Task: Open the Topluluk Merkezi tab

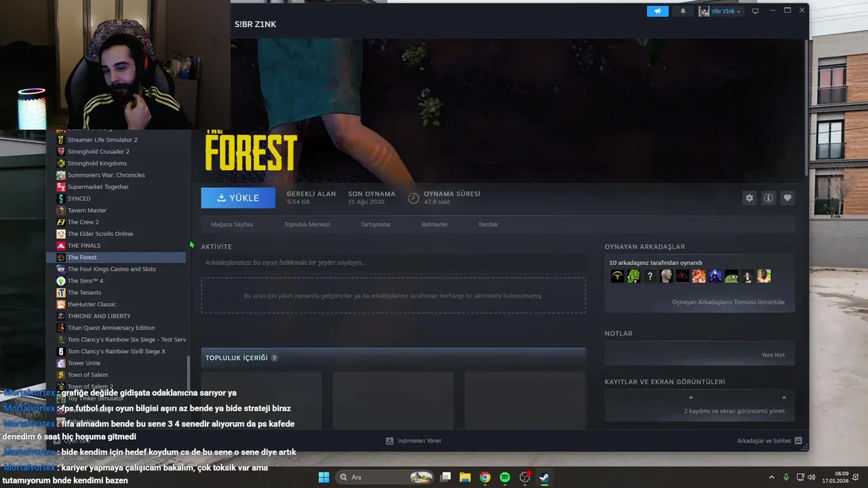Action: pyautogui.click(x=307, y=224)
